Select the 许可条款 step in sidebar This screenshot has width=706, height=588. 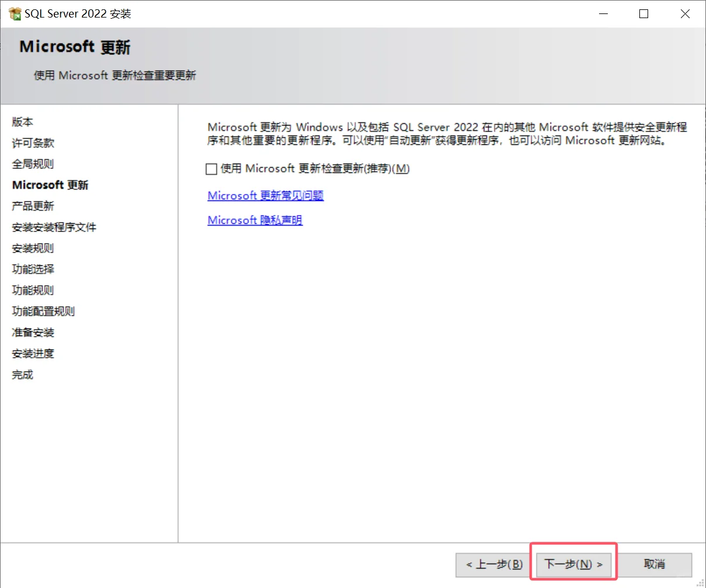[32, 143]
